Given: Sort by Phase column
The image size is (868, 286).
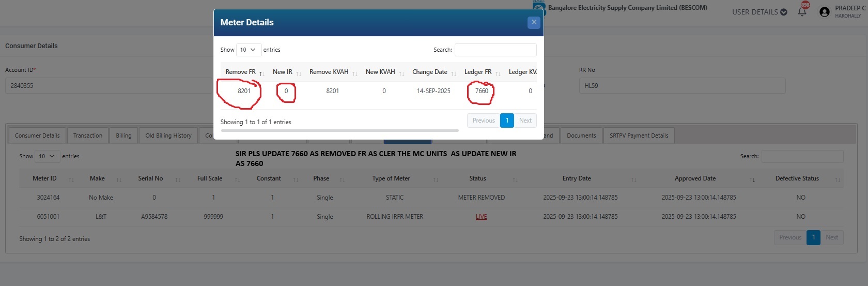Looking at the screenshot, I should [x=324, y=178].
